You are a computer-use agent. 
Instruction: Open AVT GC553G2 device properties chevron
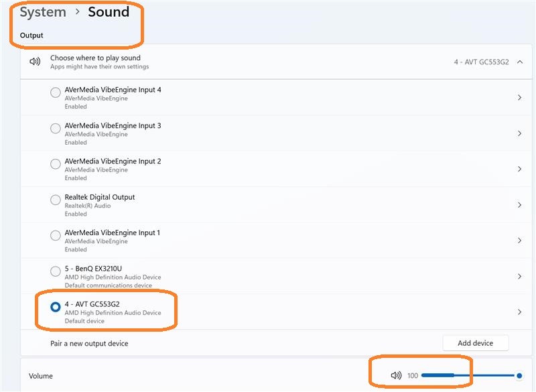(x=520, y=312)
